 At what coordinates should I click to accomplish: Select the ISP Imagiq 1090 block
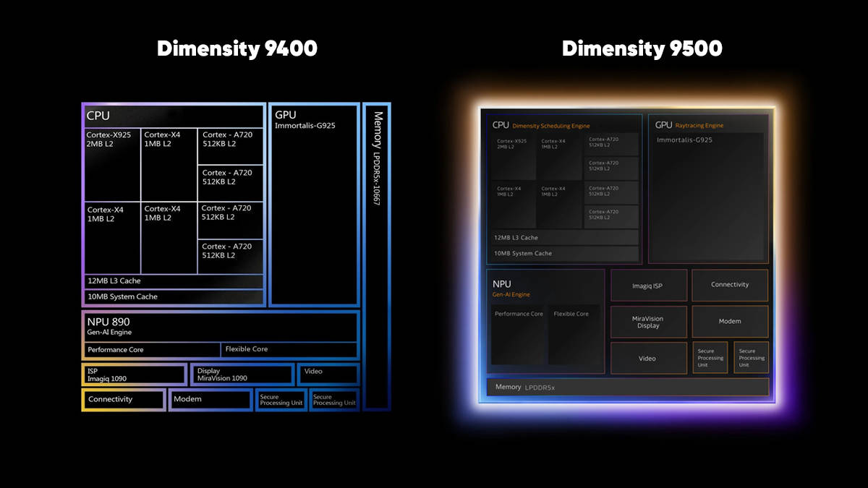tap(134, 374)
